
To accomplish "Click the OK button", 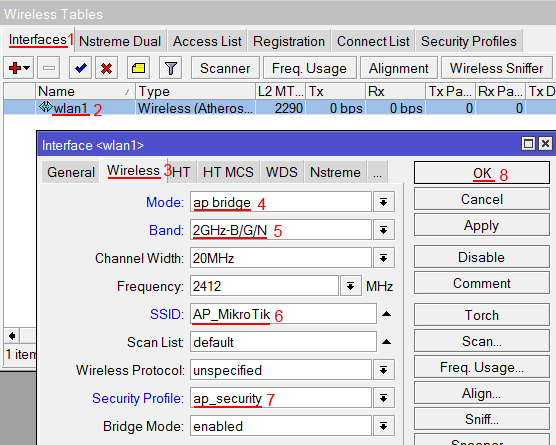I will [x=482, y=173].
